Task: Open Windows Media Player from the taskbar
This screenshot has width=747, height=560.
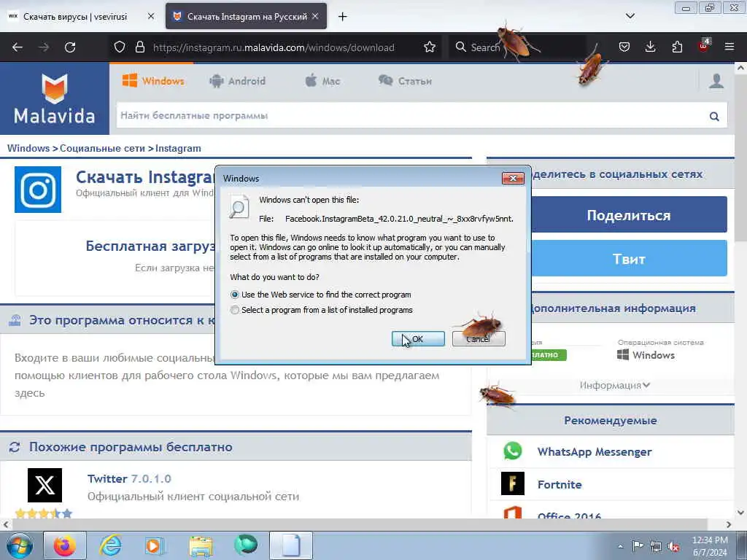Action: click(155, 545)
